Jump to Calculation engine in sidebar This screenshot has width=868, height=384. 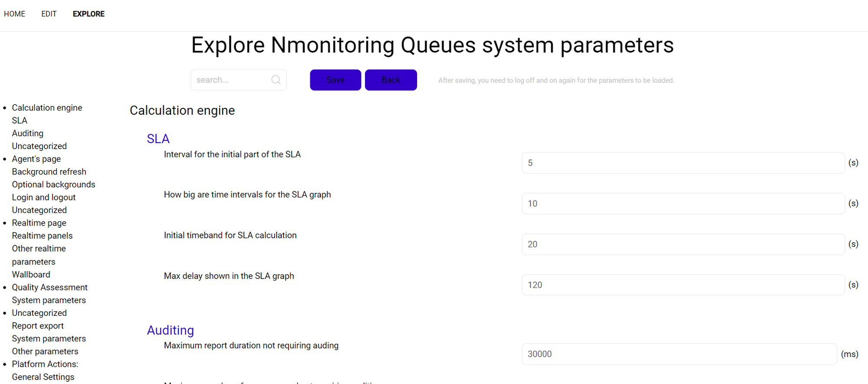coord(47,108)
